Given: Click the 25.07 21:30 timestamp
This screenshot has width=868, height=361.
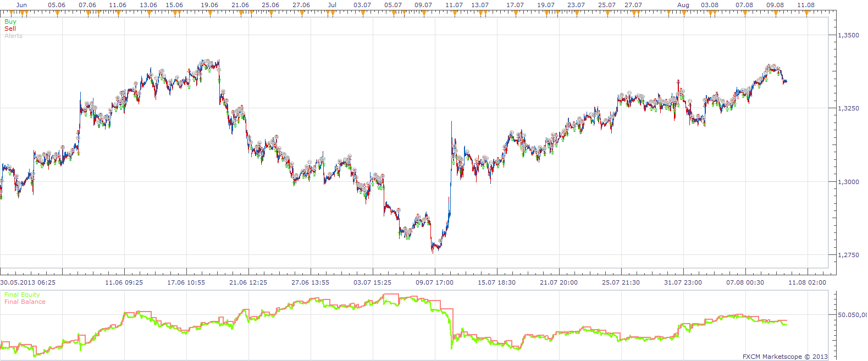Looking at the screenshot, I should (621, 282).
